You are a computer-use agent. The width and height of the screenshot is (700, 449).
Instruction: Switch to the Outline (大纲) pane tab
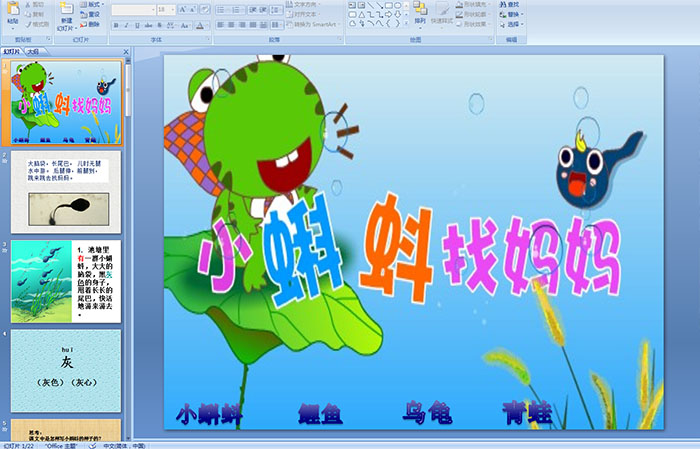coord(33,52)
